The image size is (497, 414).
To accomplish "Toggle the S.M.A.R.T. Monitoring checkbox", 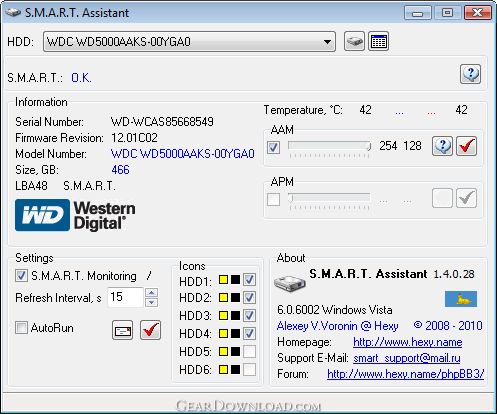I will [21, 276].
